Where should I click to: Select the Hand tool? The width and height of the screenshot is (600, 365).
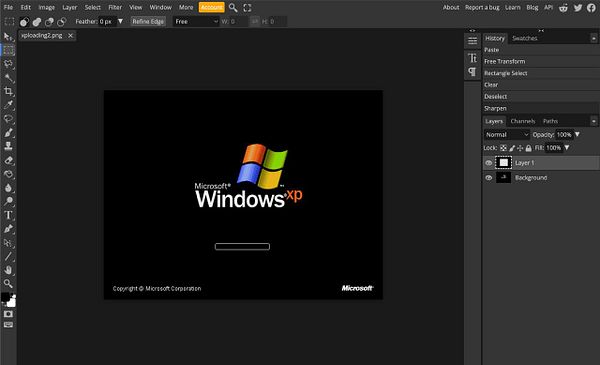coord(8,270)
